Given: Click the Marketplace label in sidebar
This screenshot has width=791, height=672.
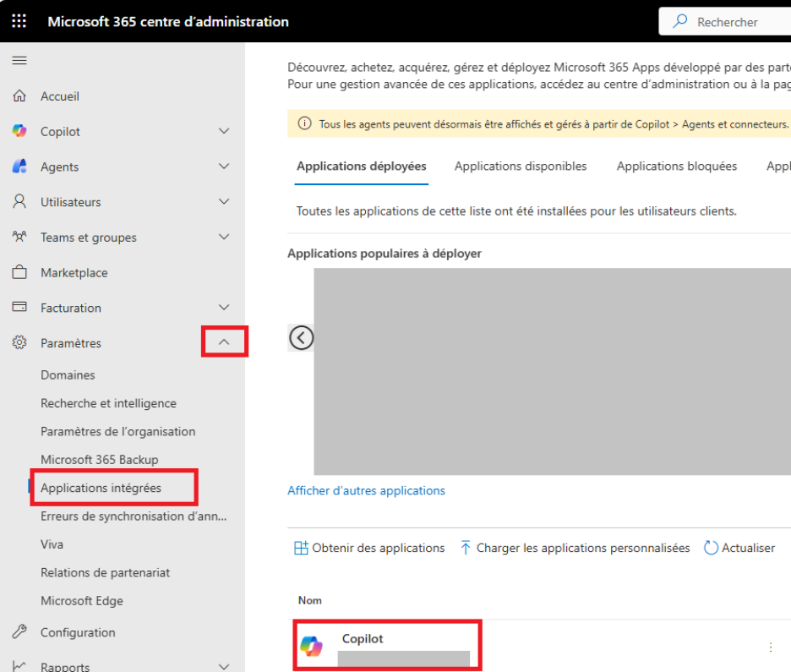Looking at the screenshot, I should (74, 272).
